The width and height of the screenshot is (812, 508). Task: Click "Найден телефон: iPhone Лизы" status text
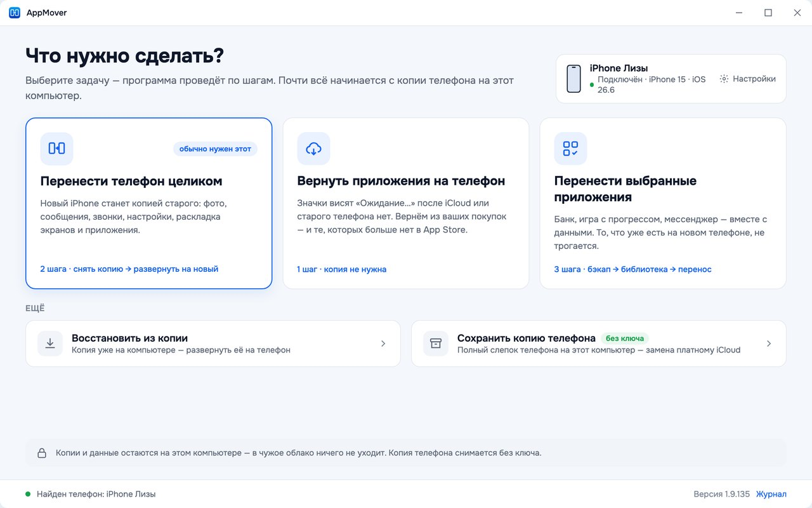click(96, 494)
